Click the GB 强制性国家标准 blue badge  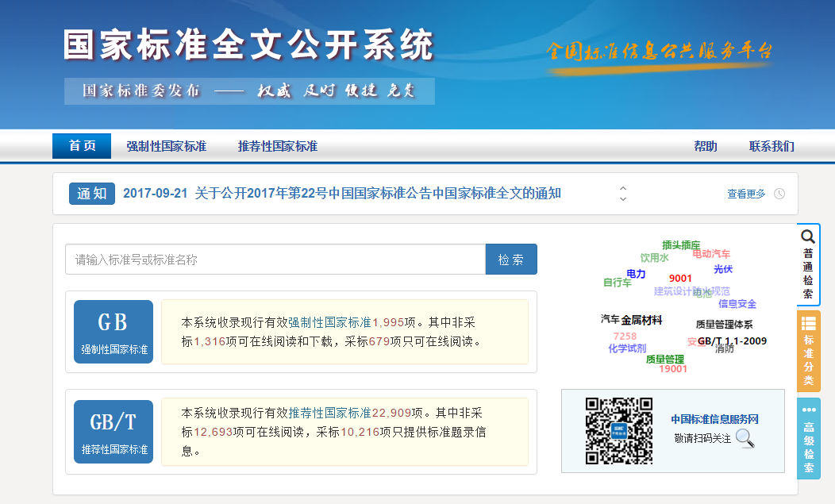click(113, 331)
